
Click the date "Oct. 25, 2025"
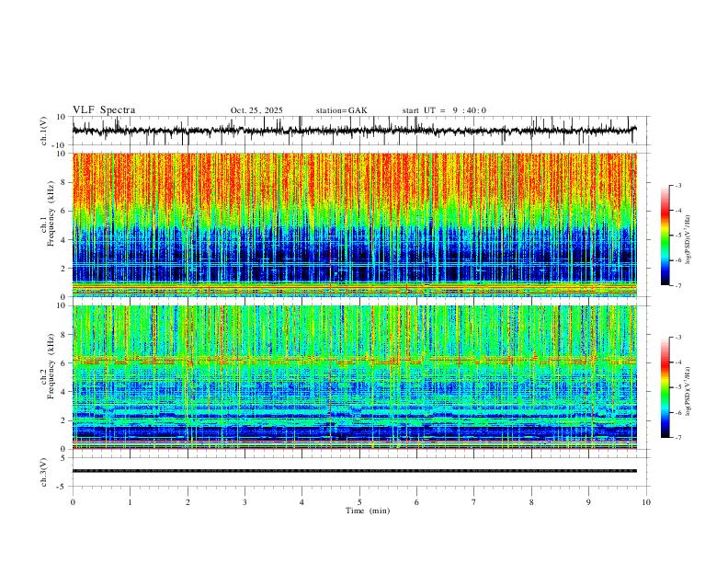tap(256, 110)
